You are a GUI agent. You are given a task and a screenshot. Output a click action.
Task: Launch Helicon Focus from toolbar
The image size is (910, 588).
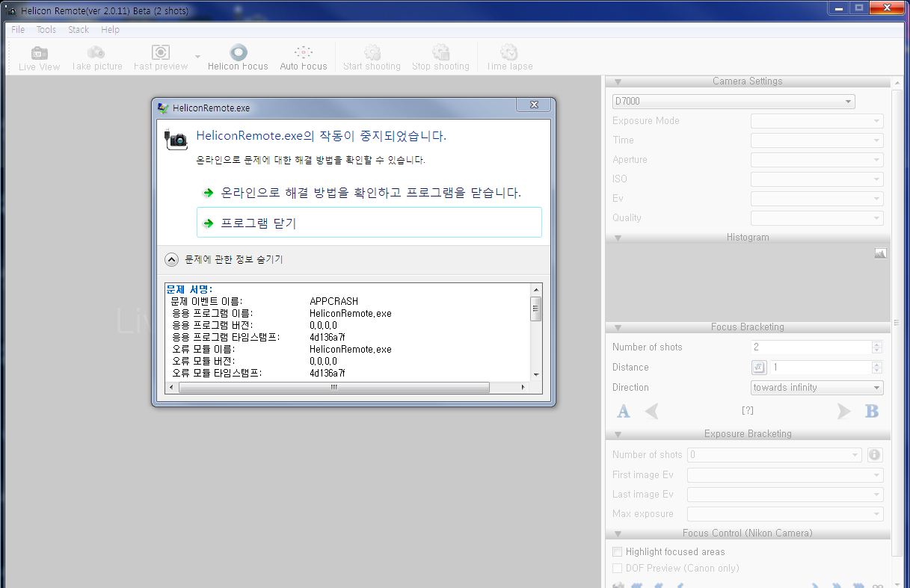tap(238, 58)
